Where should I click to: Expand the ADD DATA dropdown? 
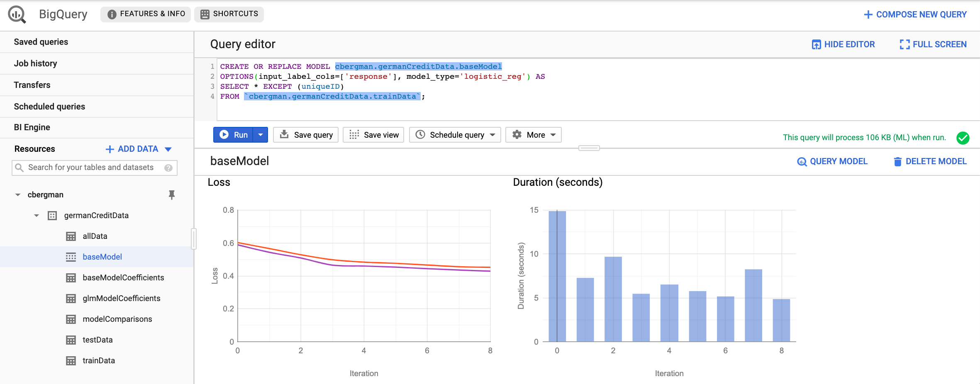(168, 149)
